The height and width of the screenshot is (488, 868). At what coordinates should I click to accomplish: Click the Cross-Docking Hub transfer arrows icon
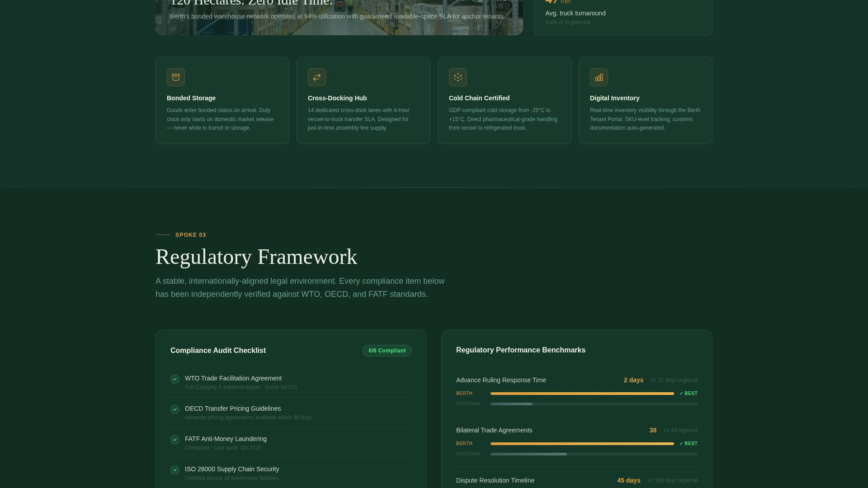[316, 77]
